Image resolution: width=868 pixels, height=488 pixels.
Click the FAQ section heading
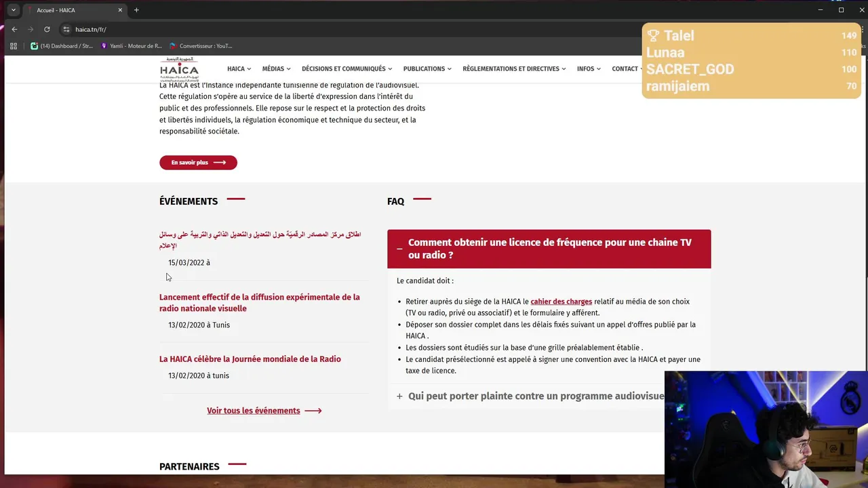pos(395,201)
